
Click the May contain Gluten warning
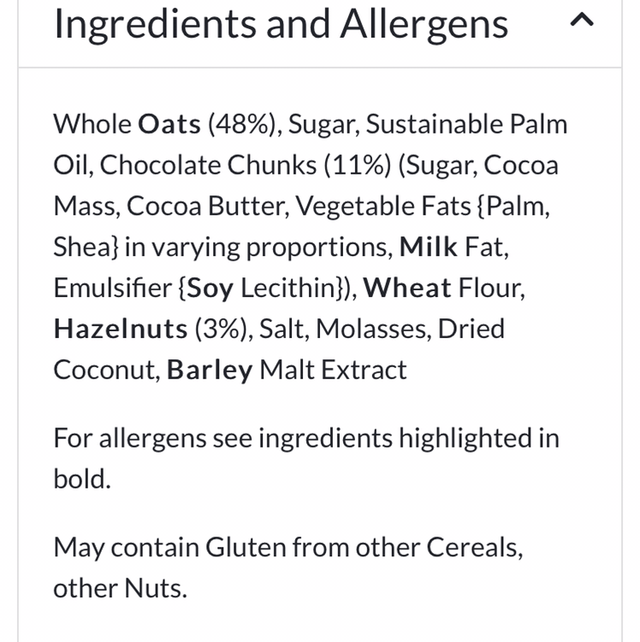[x=286, y=547]
